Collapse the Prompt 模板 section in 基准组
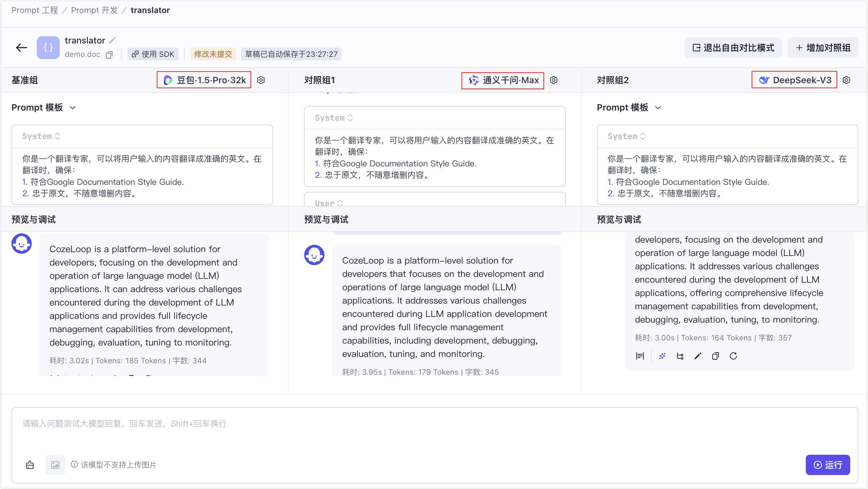868x489 pixels. point(72,108)
